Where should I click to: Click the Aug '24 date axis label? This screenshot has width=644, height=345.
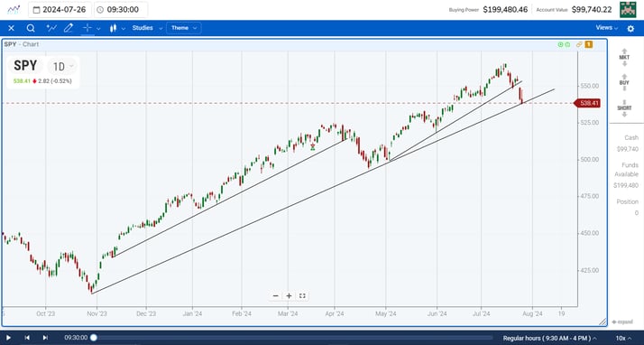532,313
